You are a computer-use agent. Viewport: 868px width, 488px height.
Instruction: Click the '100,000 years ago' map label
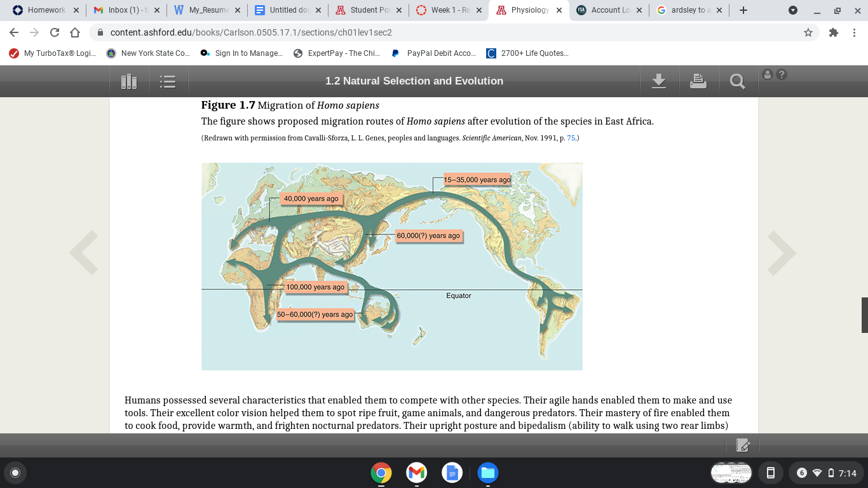[x=315, y=287]
